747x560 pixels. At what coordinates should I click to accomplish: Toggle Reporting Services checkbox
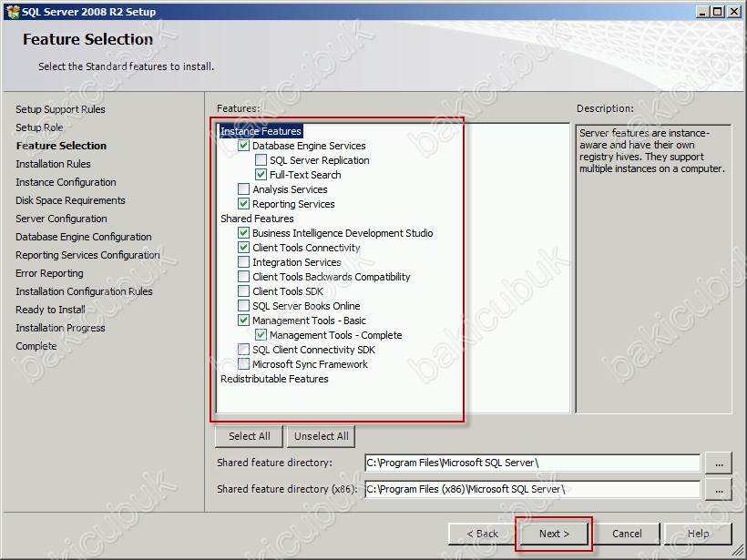coord(243,204)
